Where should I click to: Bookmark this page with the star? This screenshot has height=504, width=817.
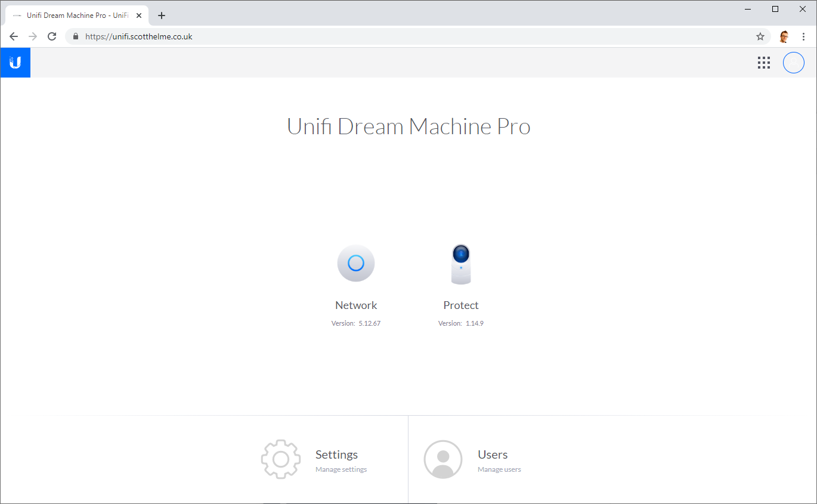click(760, 36)
